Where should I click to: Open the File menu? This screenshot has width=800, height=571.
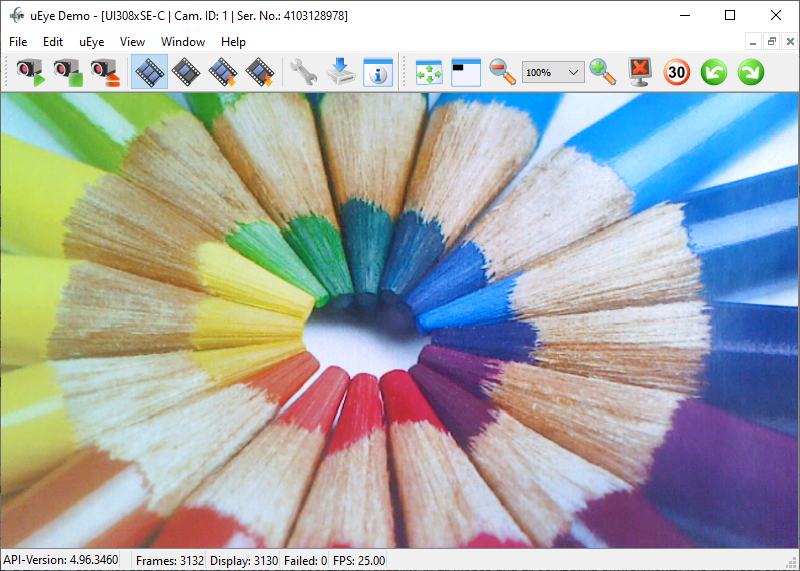click(x=18, y=42)
